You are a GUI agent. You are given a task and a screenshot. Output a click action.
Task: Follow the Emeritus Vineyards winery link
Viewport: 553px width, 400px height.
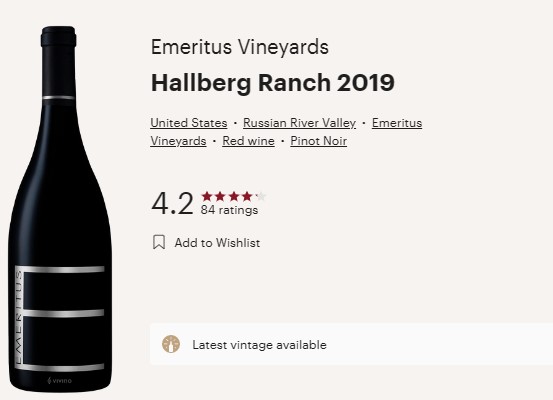(397, 123)
